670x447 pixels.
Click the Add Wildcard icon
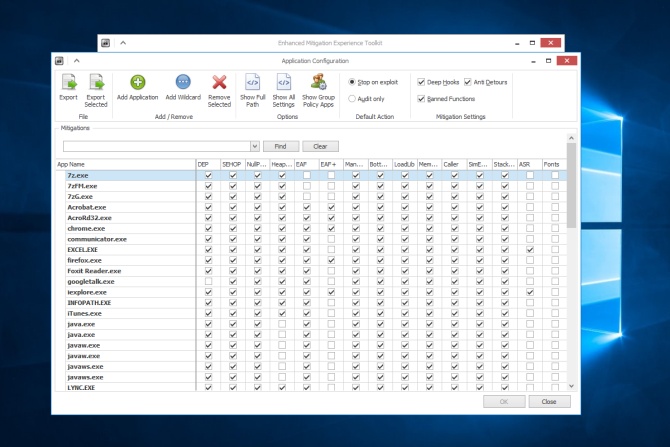pos(183,82)
